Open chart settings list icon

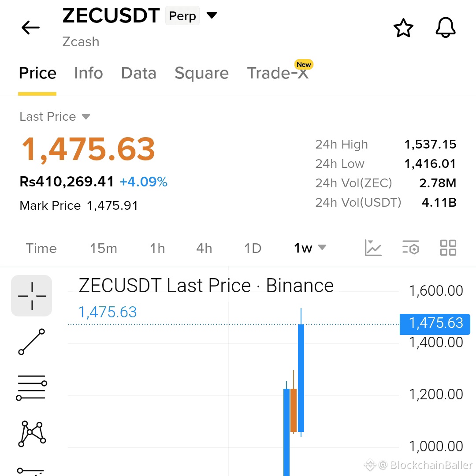[410, 248]
